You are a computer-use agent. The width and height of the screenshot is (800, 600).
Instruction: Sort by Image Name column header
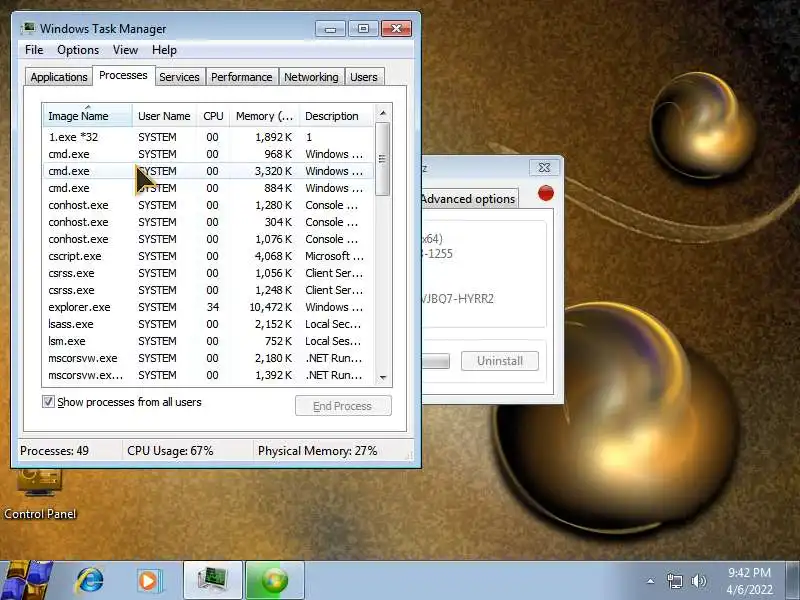tap(87, 116)
